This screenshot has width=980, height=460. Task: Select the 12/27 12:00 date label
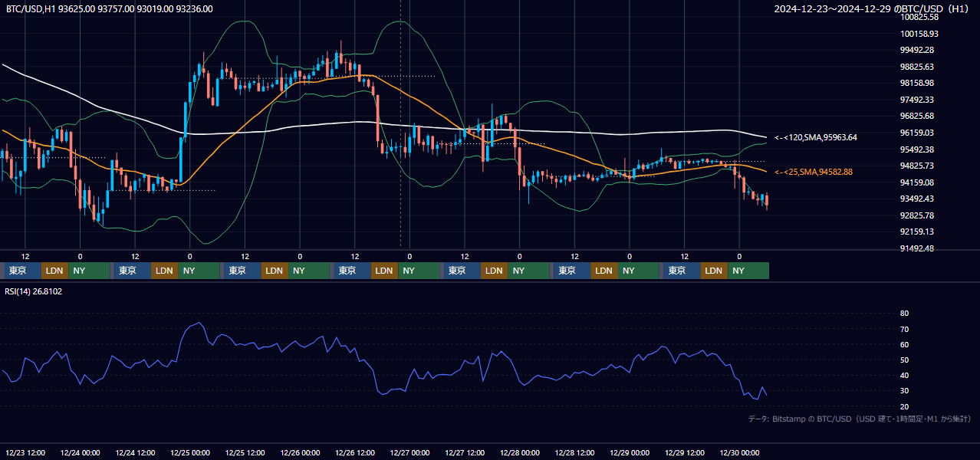465,453
